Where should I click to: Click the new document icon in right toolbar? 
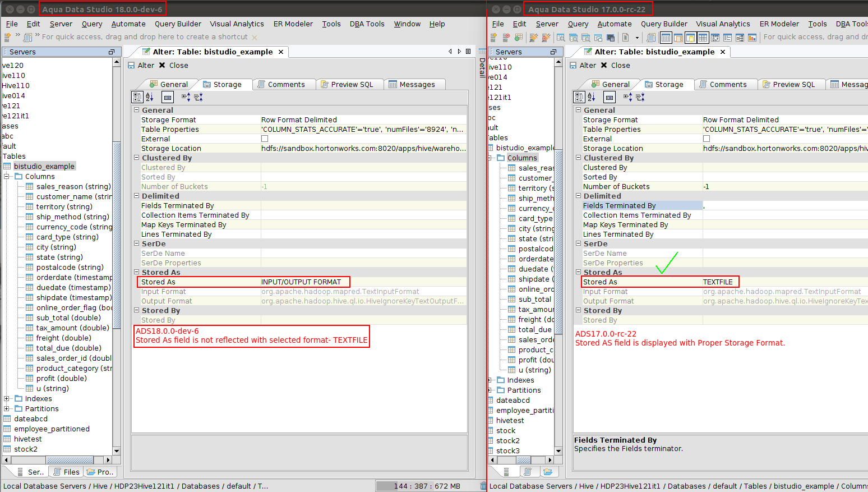point(625,38)
